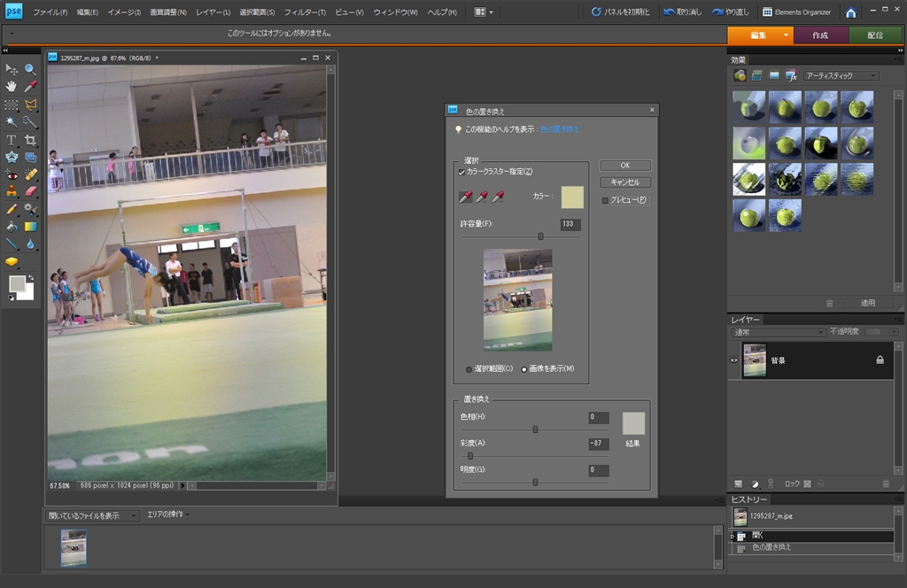Activate the Red Eye Removal tool
Viewport: 907px width, 588px height.
(12, 174)
